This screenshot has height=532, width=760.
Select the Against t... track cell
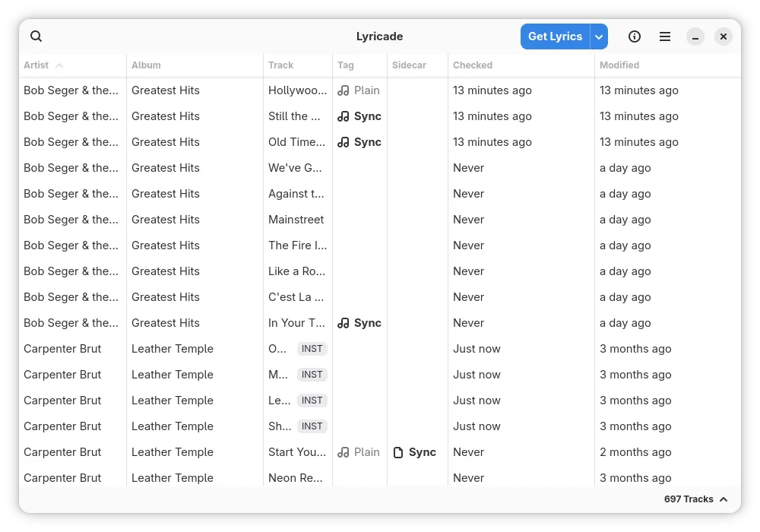(296, 194)
